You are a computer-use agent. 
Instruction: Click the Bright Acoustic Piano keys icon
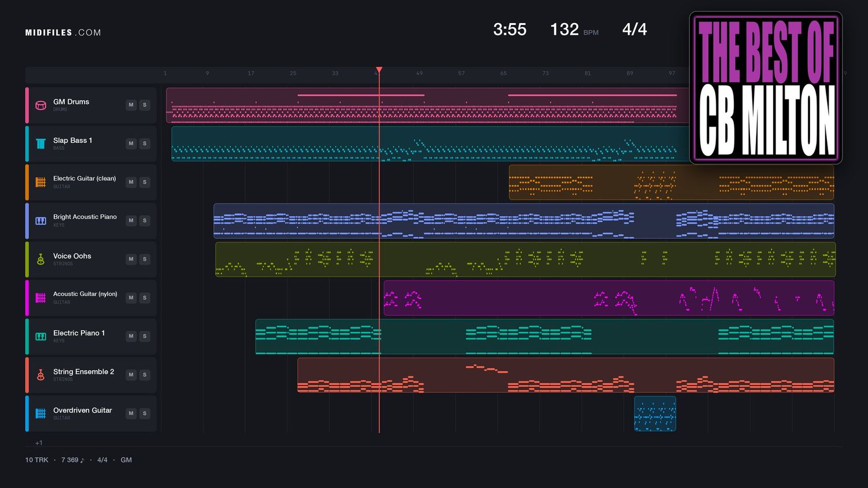(x=41, y=221)
